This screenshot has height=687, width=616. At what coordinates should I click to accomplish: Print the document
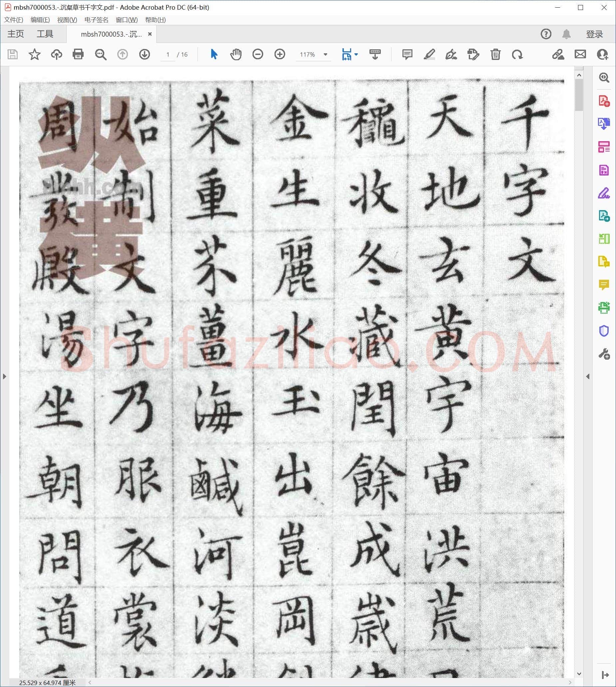[78, 55]
